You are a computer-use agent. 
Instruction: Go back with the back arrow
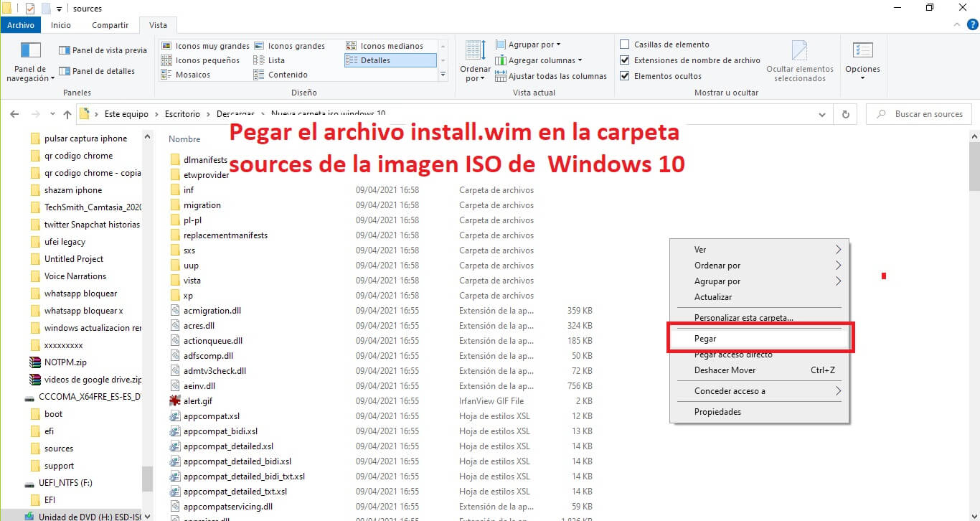pos(15,114)
